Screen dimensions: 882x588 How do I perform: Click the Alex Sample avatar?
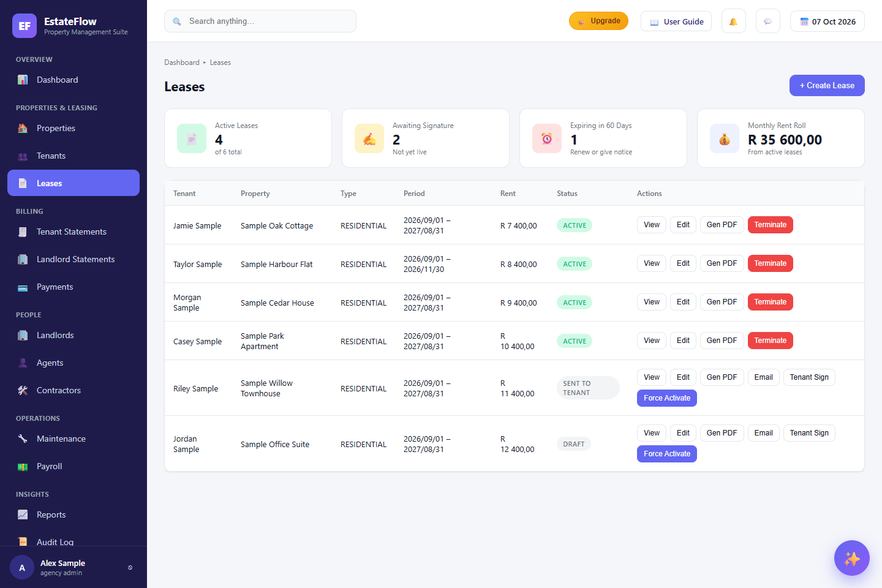[x=22, y=568]
